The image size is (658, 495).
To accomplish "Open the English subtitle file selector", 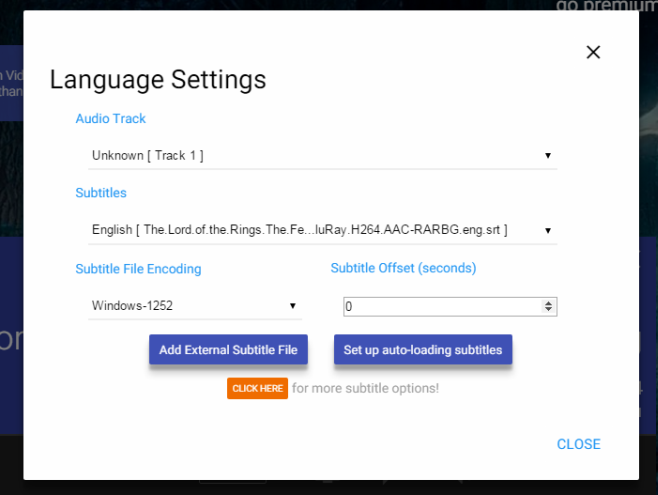I will click(x=322, y=230).
